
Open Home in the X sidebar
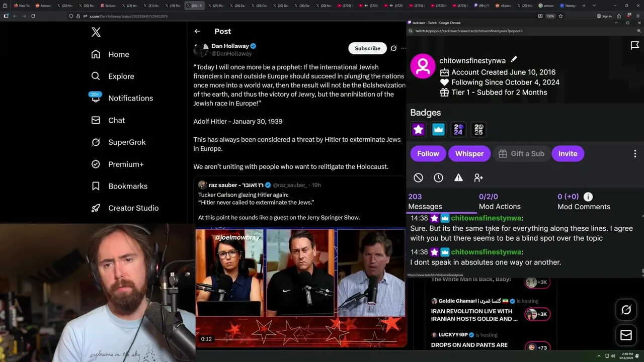pos(110,54)
